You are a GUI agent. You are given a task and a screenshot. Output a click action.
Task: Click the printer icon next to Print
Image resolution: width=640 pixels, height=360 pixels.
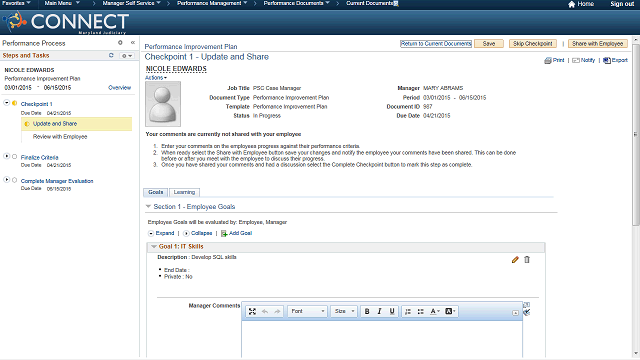[x=548, y=60]
